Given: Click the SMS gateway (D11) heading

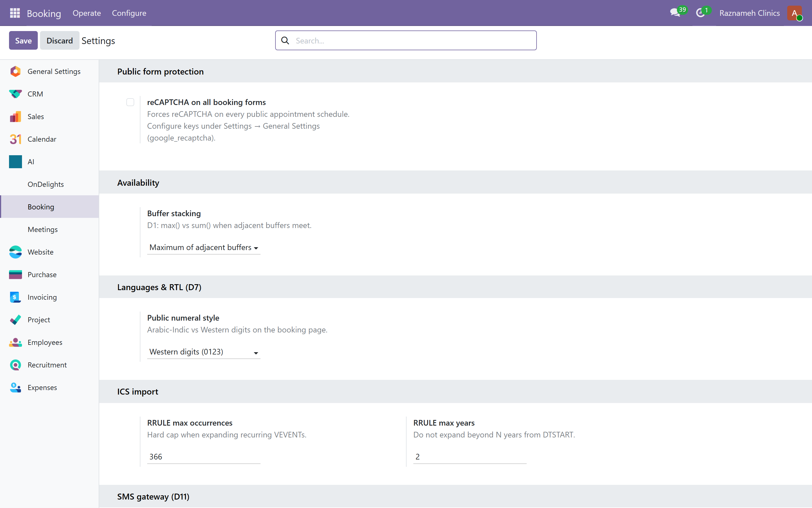Looking at the screenshot, I should point(153,497).
